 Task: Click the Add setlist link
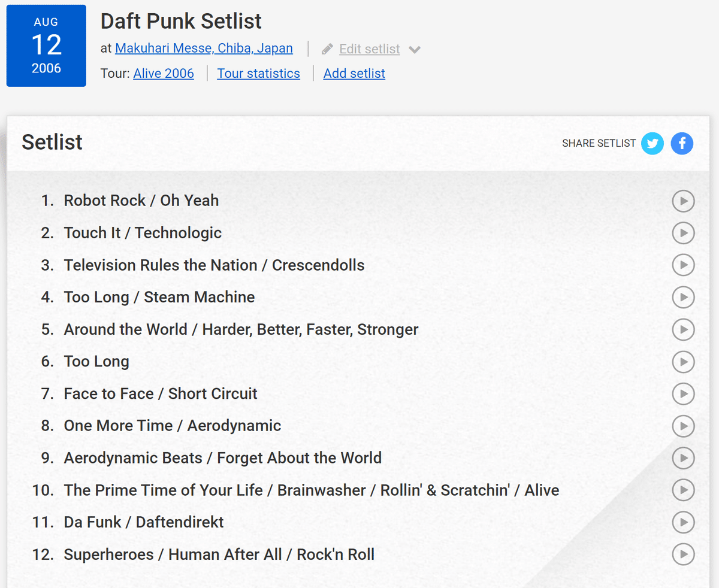pos(354,74)
